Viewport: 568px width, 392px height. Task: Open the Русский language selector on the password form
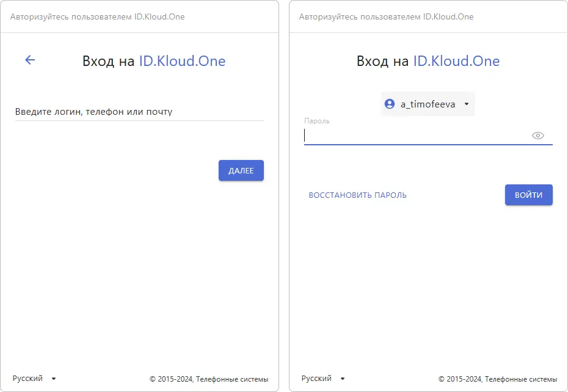323,379
